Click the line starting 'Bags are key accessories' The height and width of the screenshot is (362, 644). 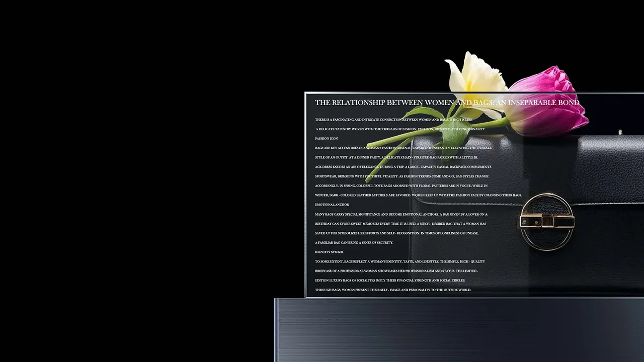click(x=403, y=148)
